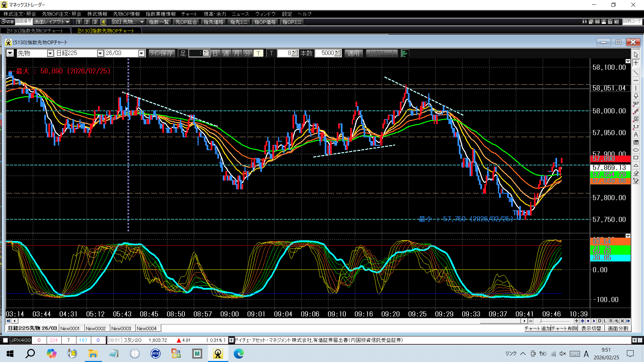Select the rectangle drawing tool
This screenshot has height=362, width=644.
click(x=636, y=158)
